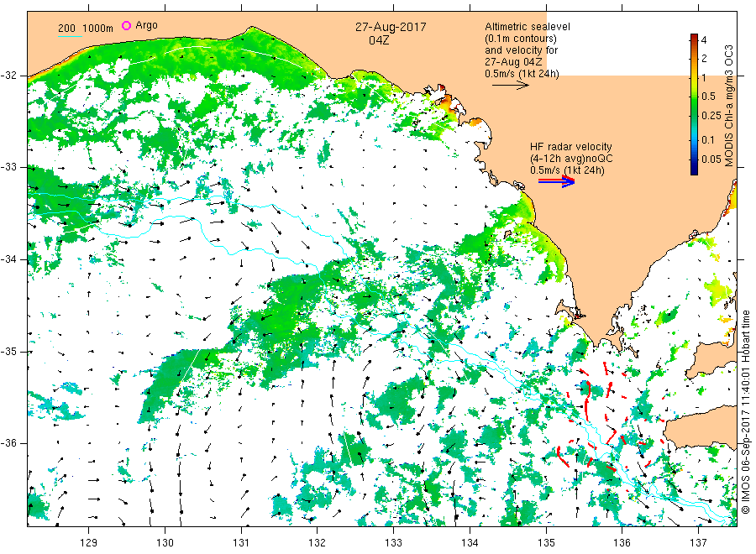
Task: Click the color bar tick value 0.1
Action: (708, 140)
